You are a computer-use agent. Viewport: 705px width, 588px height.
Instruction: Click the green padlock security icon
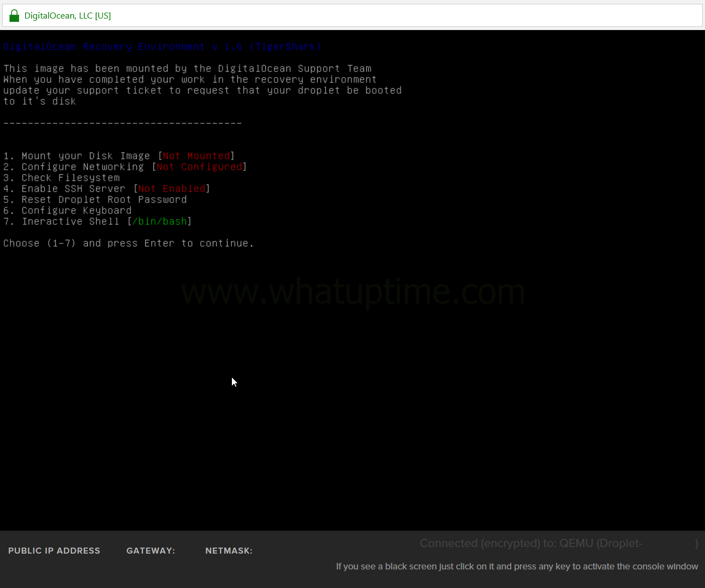[x=14, y=16]
